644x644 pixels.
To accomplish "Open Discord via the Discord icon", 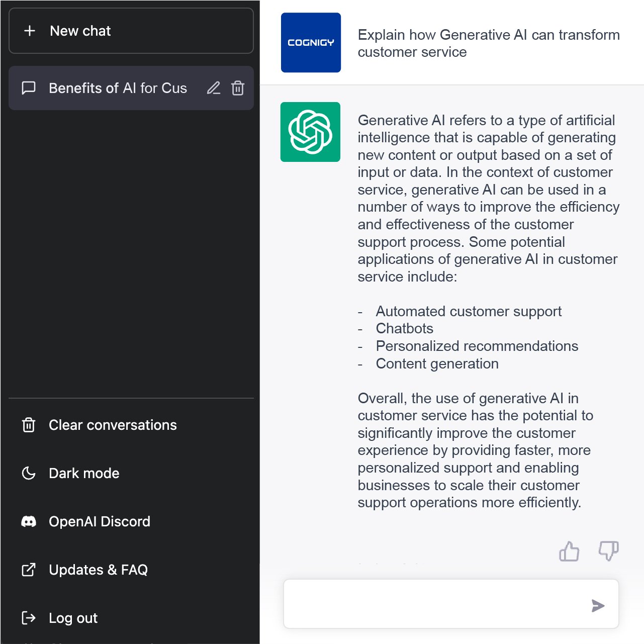I will [x=29, y=521].
